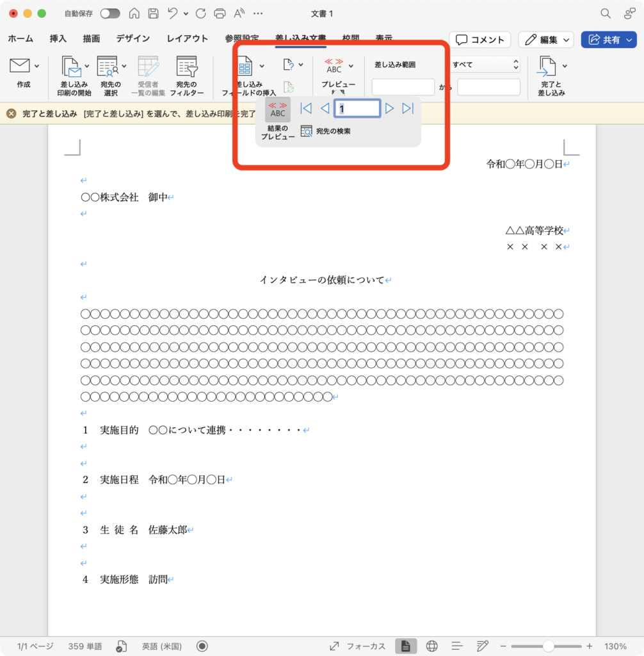Click the 宛先の検索 (find recipient) icon
The image size is (644, 656).
[307, 131]
